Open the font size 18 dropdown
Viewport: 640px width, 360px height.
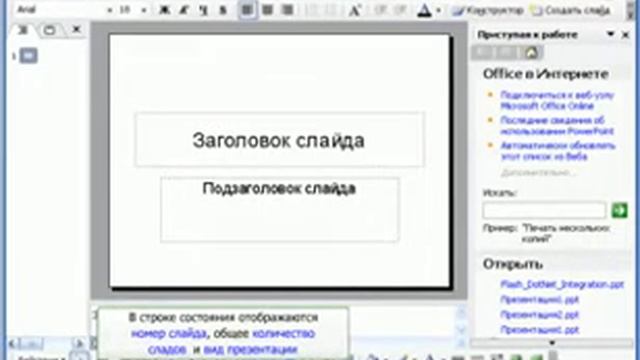pos(144,10)
